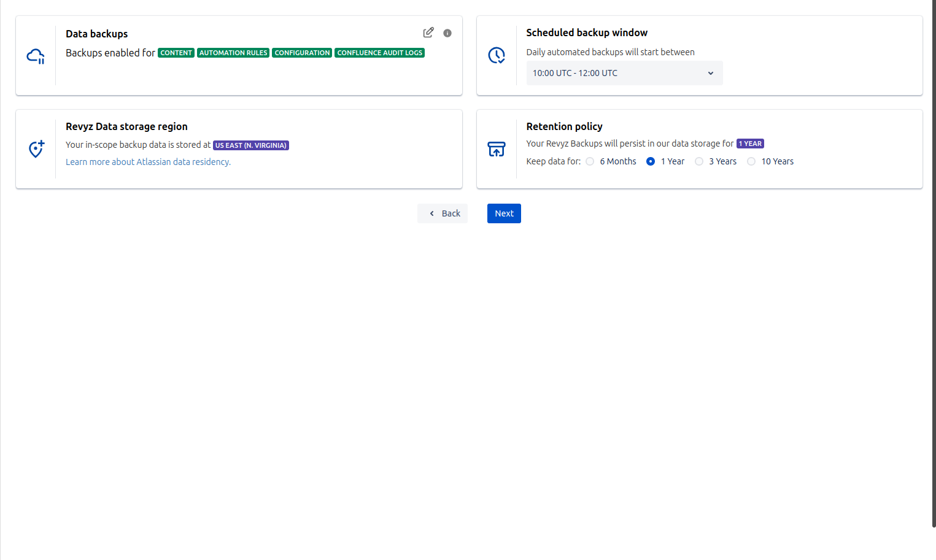Click the US EAST (N. VIRGINIA) region badge
Image resolution: width=936 pixels, height=560 pixels.
point(250,145)
